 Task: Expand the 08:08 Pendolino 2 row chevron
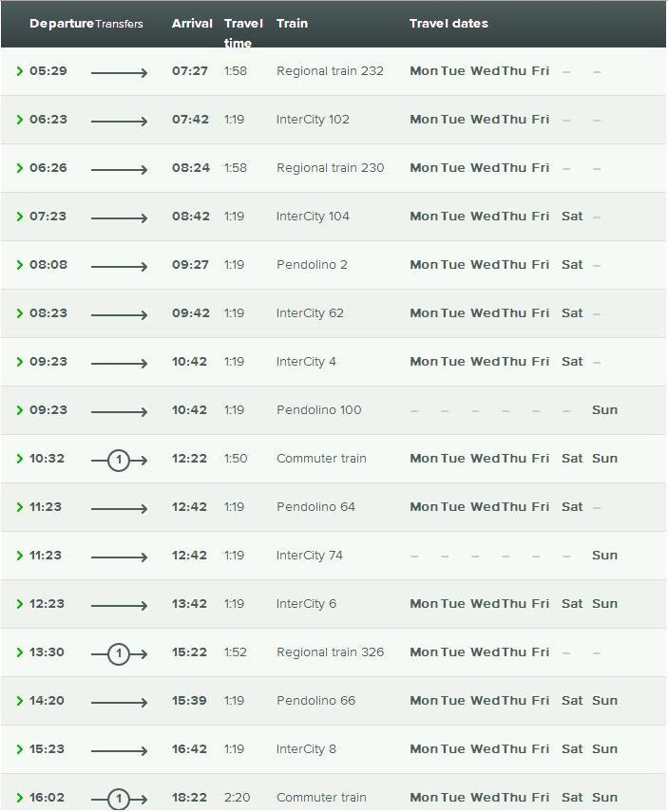[20, 265]
